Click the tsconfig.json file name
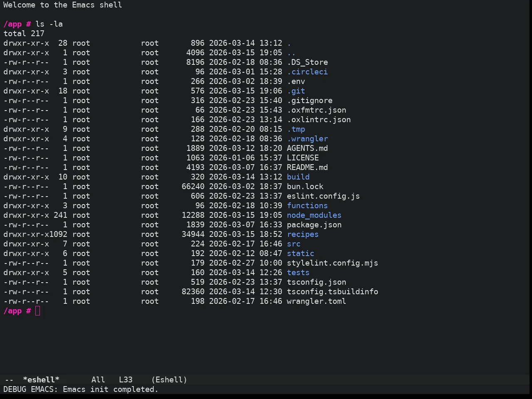Image resolution: width=532 pixels, height=399 pixels. tap(316, 282)
